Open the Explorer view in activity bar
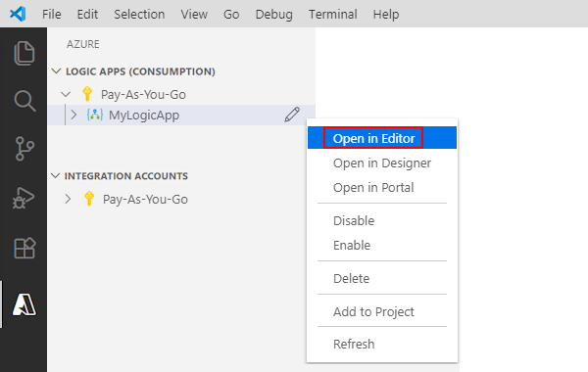The image size is (588, 372). [24, 53]
